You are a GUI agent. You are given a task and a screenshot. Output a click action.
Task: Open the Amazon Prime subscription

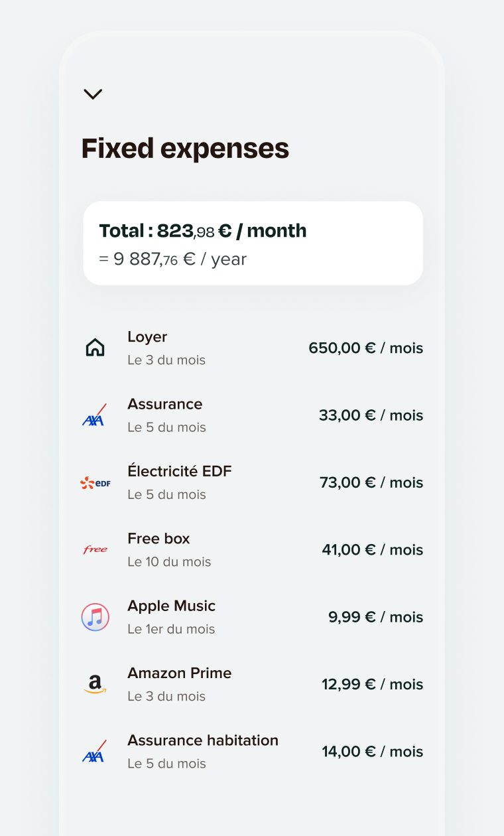pyautogui.click(x=180, y=673)
